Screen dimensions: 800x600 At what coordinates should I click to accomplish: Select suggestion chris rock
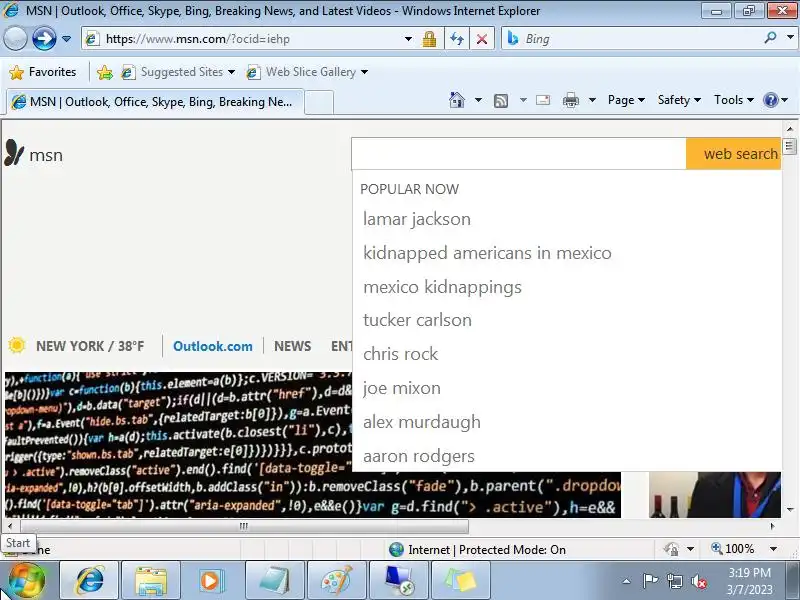click(401, 354)
